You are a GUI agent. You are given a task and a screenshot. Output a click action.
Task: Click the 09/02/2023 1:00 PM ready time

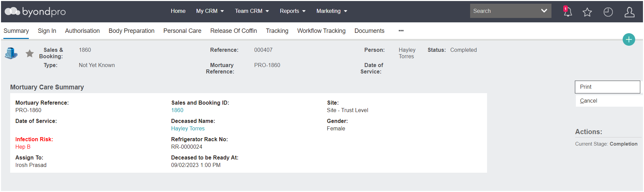(x=196, y=165)
